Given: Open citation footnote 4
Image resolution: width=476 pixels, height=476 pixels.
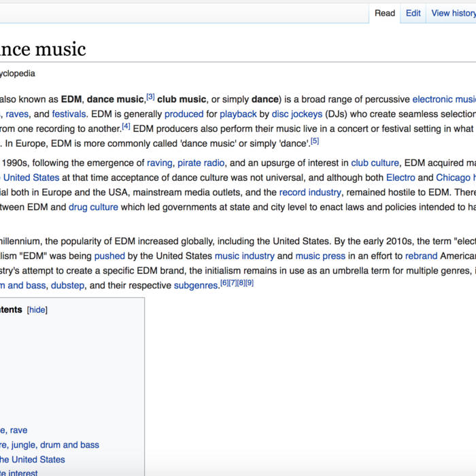Looking at the screenshot, I should (126, 126).
